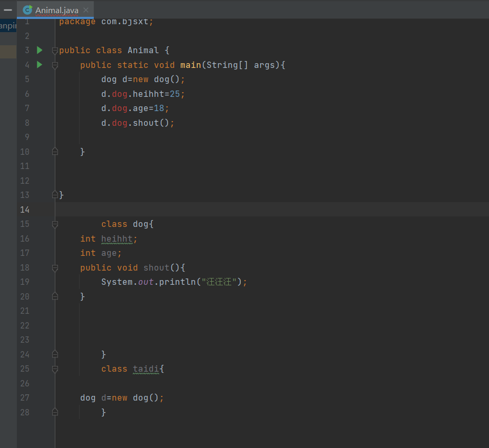Click the 'main' method name on line 4

191,65
